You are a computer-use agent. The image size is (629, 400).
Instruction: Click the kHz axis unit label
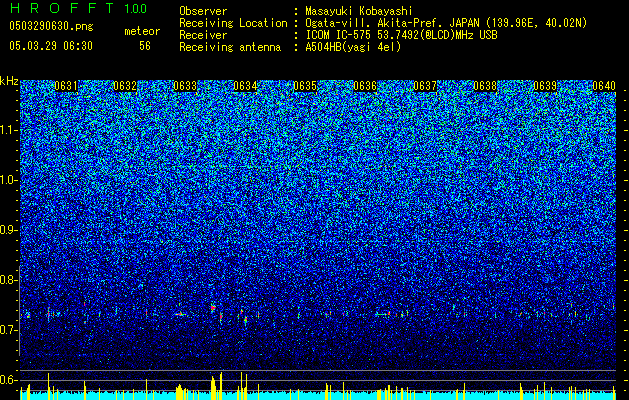coord(9,81)
